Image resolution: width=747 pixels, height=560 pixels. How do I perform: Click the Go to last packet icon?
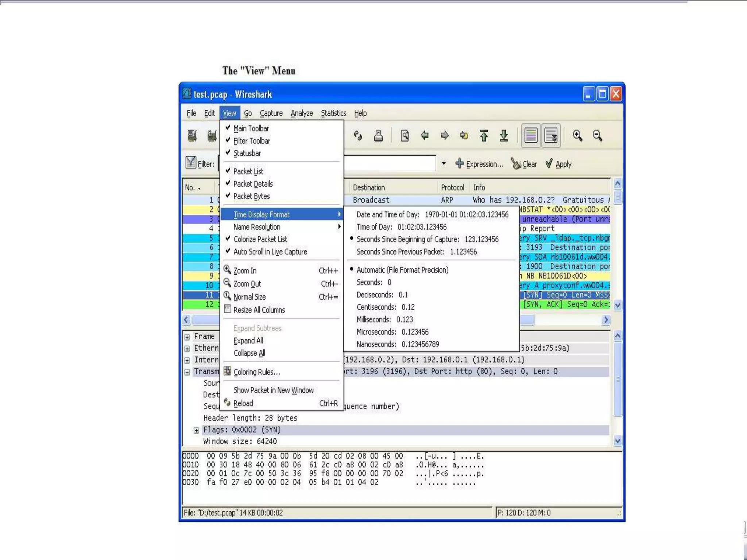(504, 136)
